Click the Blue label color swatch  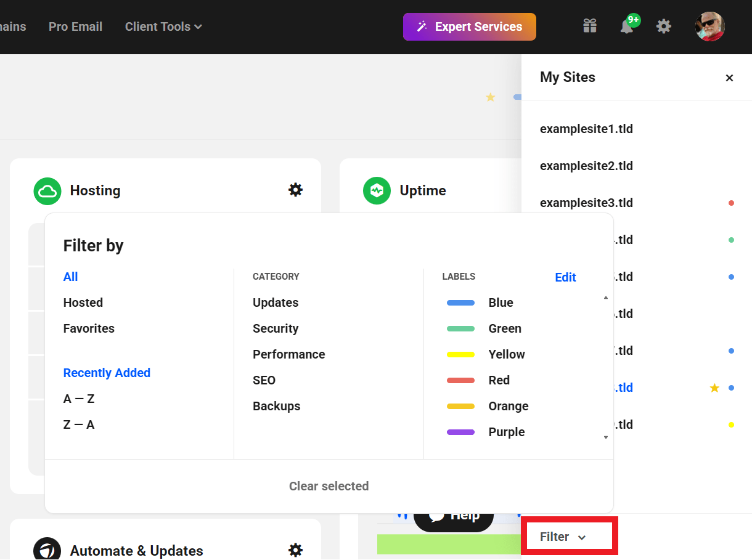click(460, 302)
